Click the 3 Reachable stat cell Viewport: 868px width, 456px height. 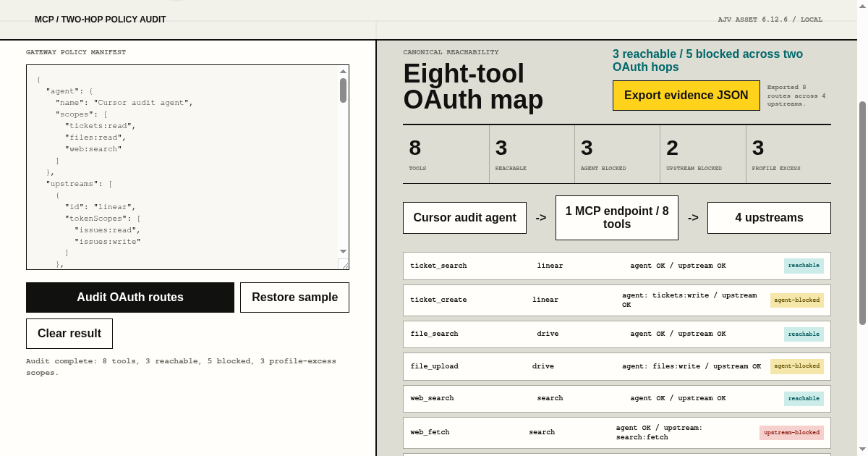532,154
